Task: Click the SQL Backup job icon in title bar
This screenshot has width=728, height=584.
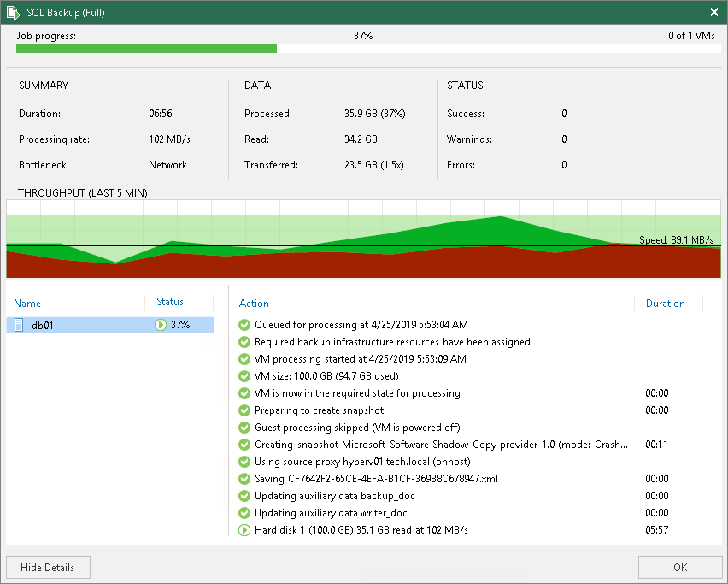Action: [13, 13]
